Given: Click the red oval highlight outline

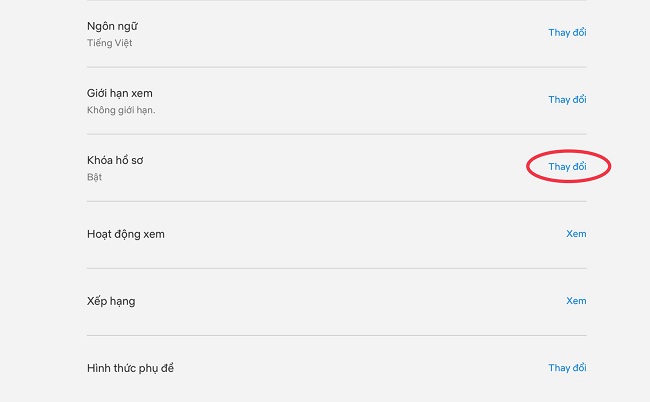Looking at the screenshot, I should pyautogui.click(x=529, y=167).
